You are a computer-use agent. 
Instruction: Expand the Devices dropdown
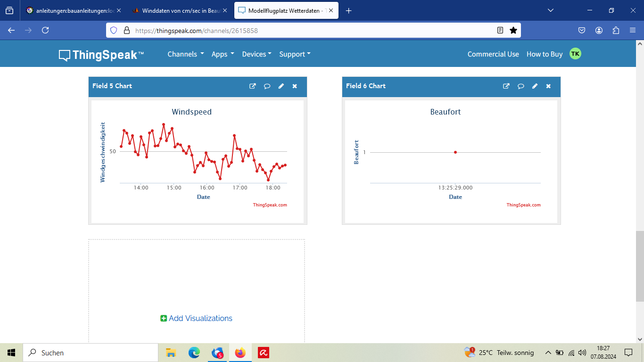coord(256,54)
